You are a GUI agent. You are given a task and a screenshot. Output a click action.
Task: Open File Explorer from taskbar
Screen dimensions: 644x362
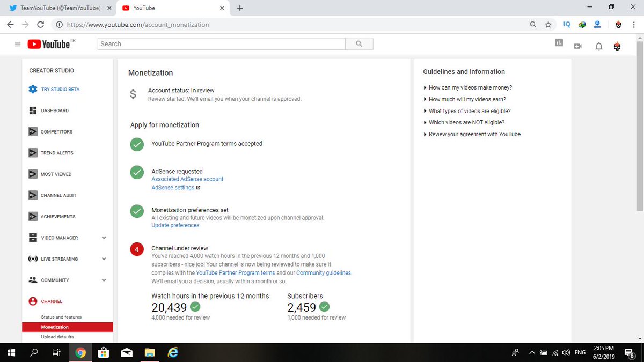coord(150,353)
